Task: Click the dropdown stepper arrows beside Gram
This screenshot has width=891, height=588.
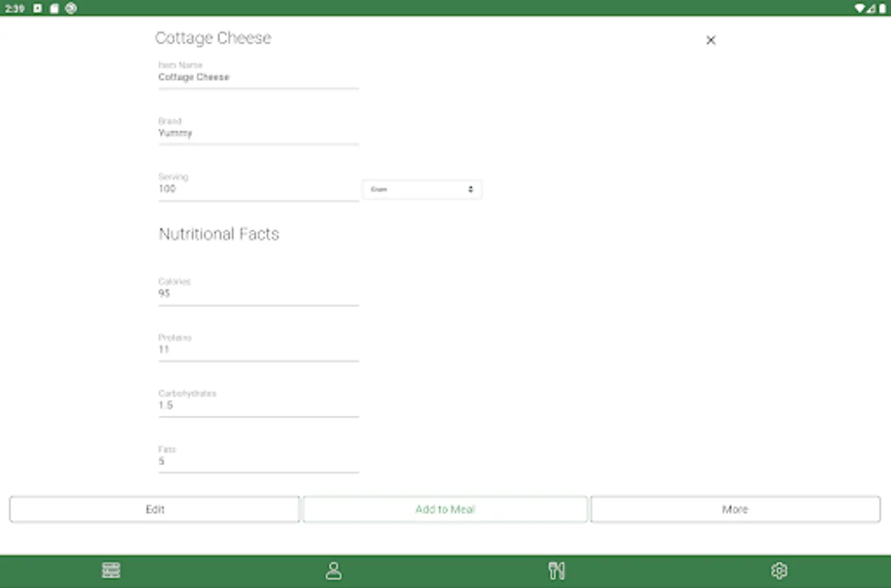Action: (471, 189)
